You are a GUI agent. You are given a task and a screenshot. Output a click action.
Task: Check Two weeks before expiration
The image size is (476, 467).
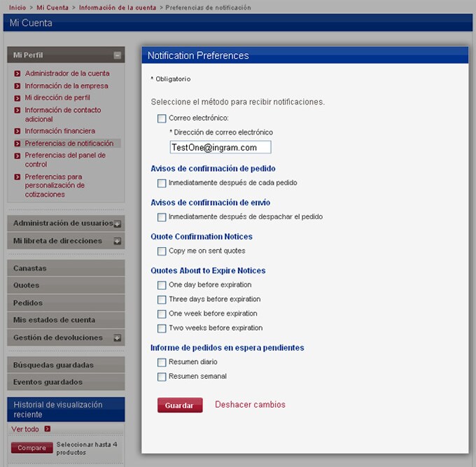162,328
